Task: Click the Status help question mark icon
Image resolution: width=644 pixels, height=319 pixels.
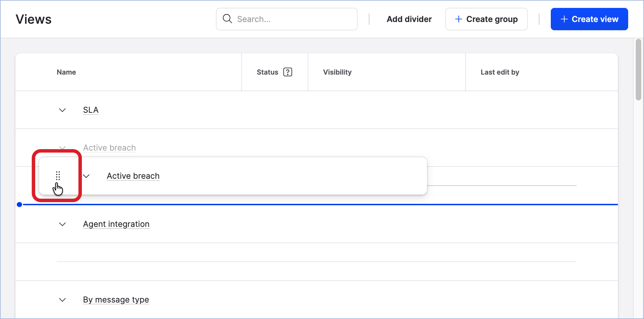Action: click(288, 72)
